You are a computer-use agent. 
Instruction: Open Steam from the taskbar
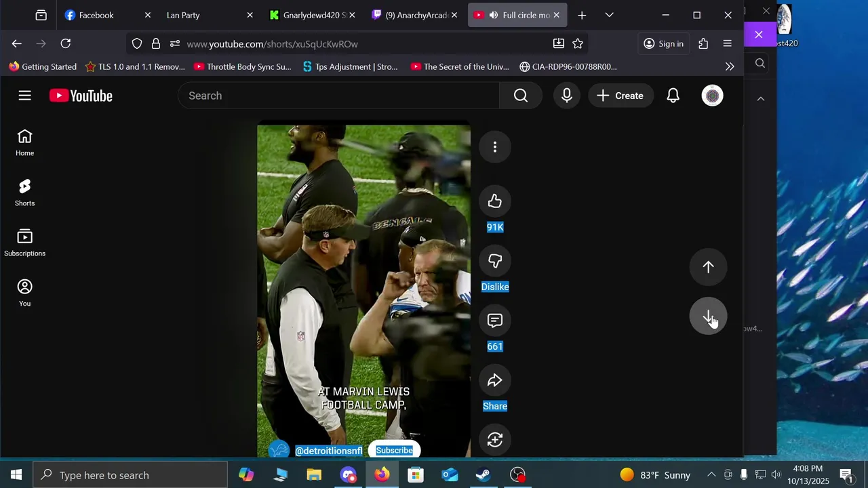484,475
